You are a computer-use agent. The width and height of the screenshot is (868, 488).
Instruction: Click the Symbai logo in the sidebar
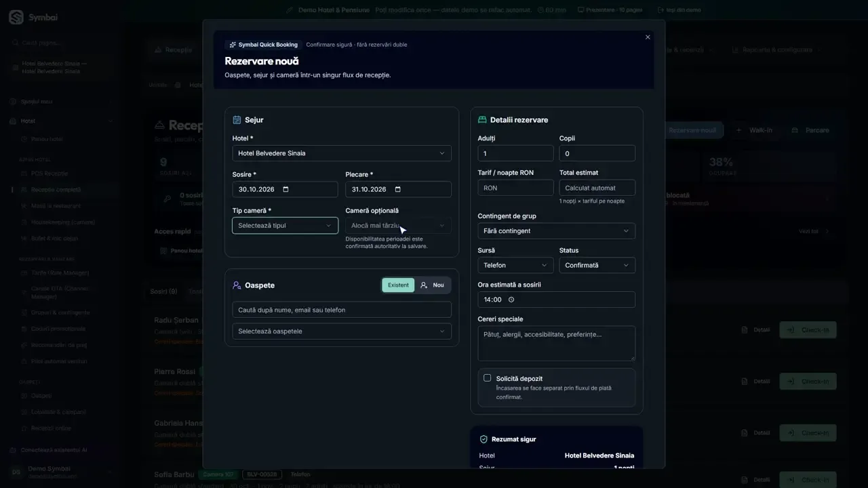pos(16,18)
